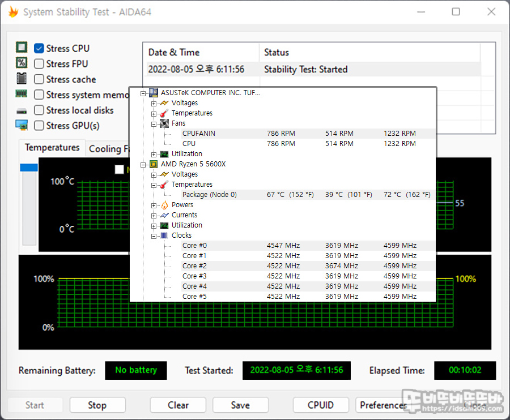Switch to the Cooling Fans tab

click(108, 149)
